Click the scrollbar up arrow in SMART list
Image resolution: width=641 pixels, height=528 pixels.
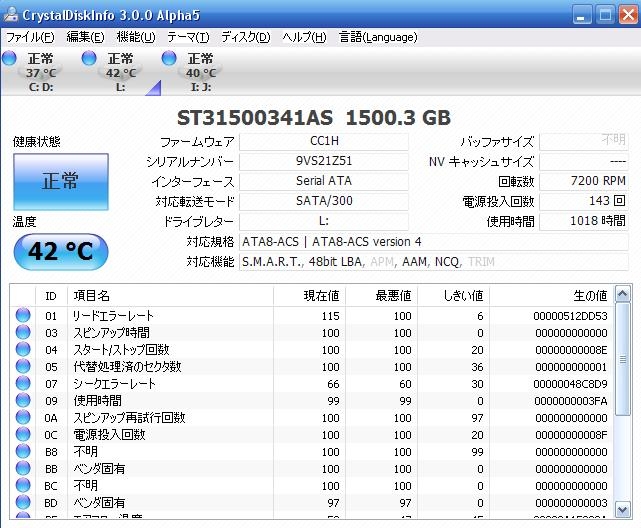pyautogui.click(x=623, y=294)
